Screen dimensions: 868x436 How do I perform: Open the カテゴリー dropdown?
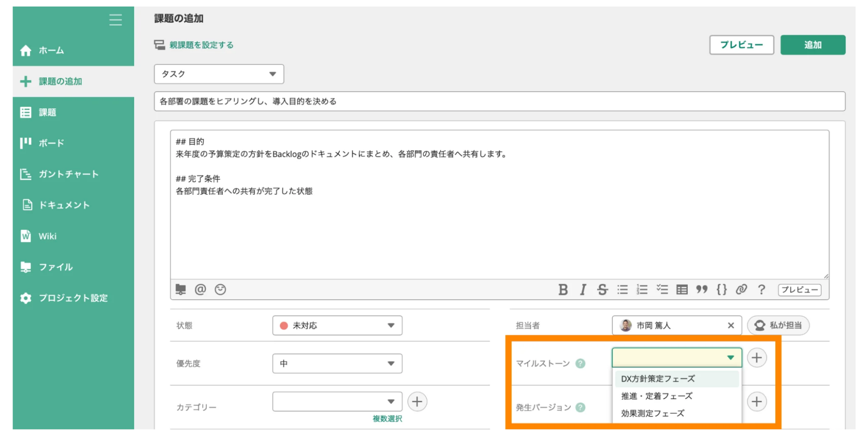337,402
